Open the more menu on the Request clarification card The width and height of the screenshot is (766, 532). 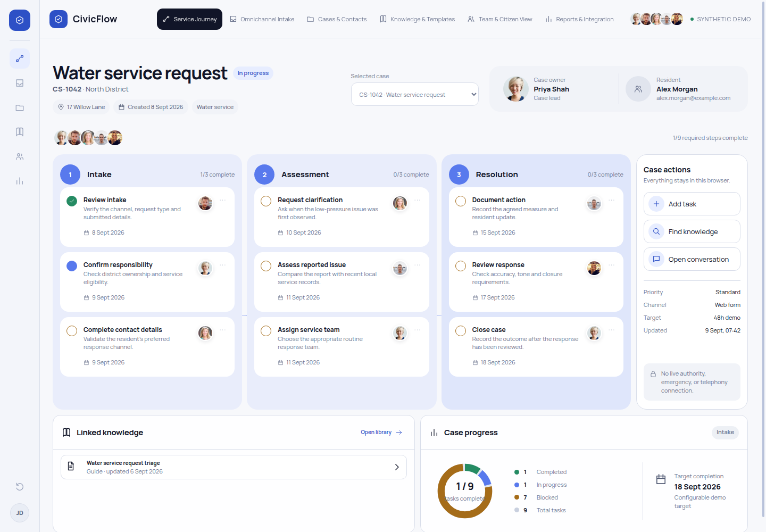[x=417, y=201]
